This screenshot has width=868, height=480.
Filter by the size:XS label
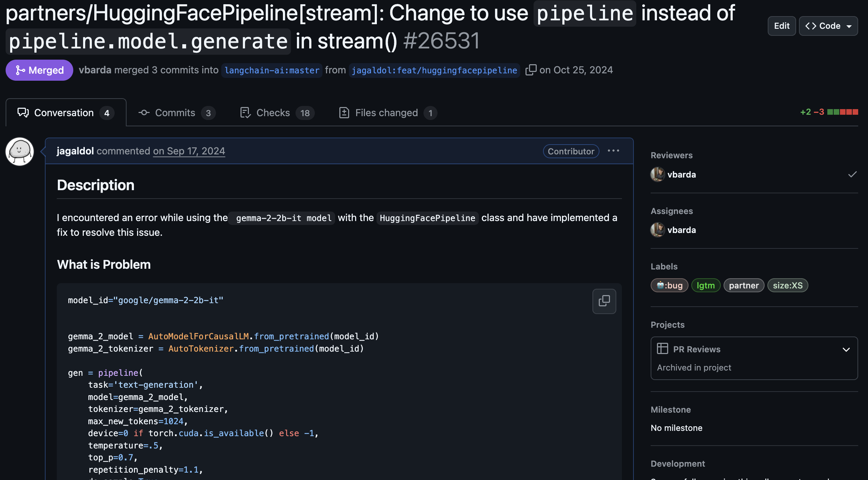[x=788, y=285]
